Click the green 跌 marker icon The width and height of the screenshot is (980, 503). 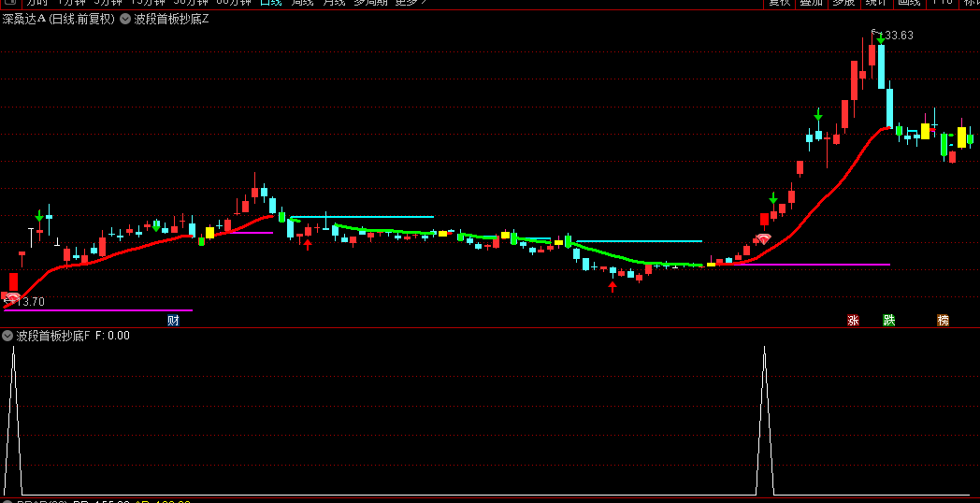coord(888,321)
